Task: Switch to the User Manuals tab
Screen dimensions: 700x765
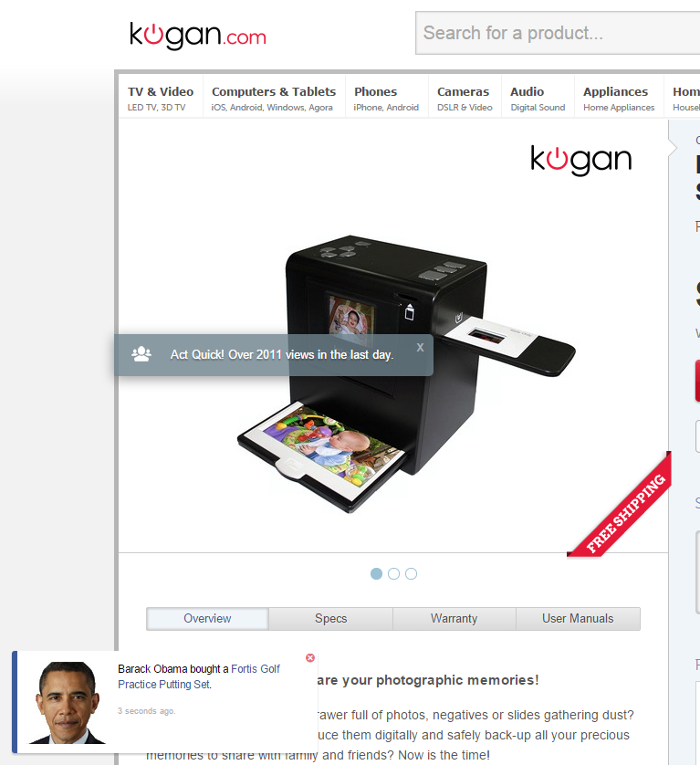Action: (578, 619)
